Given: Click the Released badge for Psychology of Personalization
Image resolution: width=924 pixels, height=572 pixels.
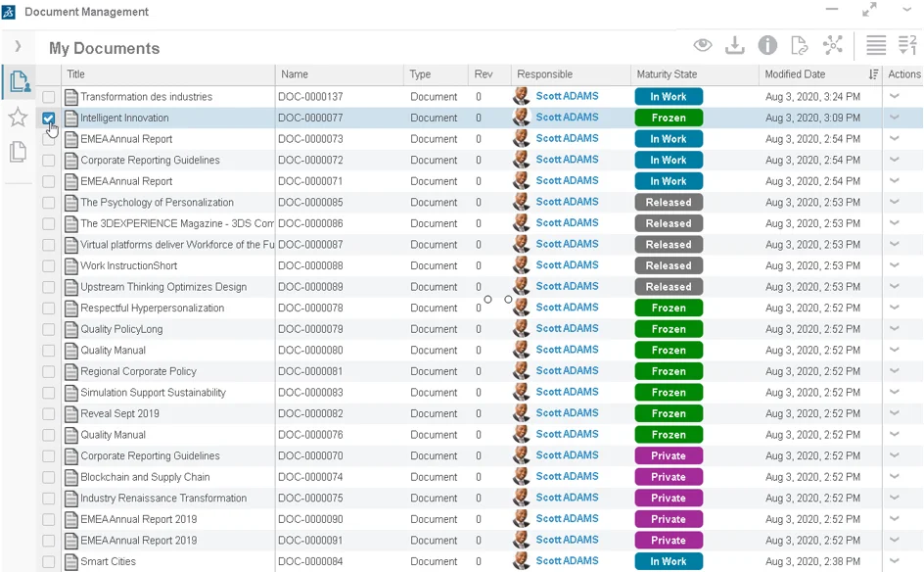Looking at the screenshot, I should coord(669,203).
